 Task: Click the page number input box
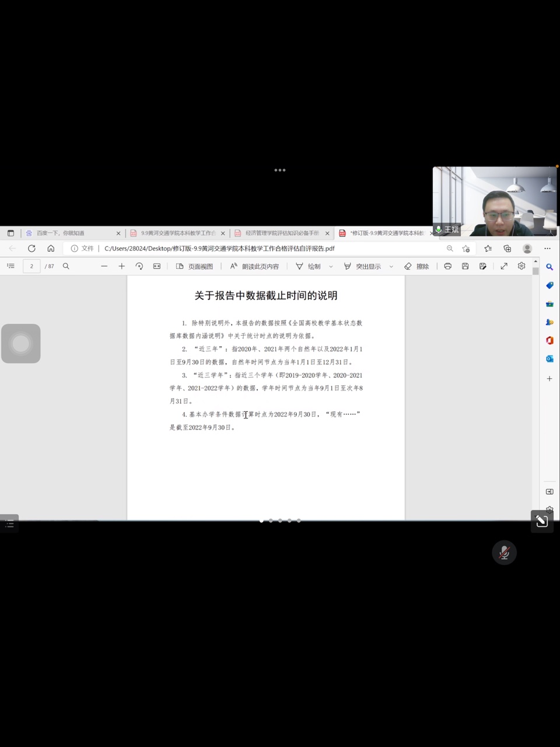point(32,266)
